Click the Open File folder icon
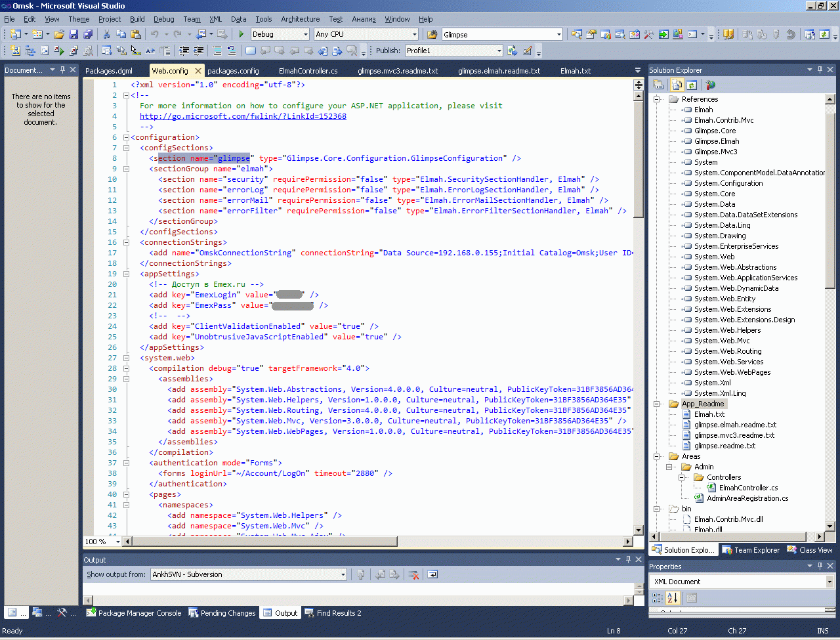The width and height of the screenshot is (840, 640). click(x=59, y=34)
